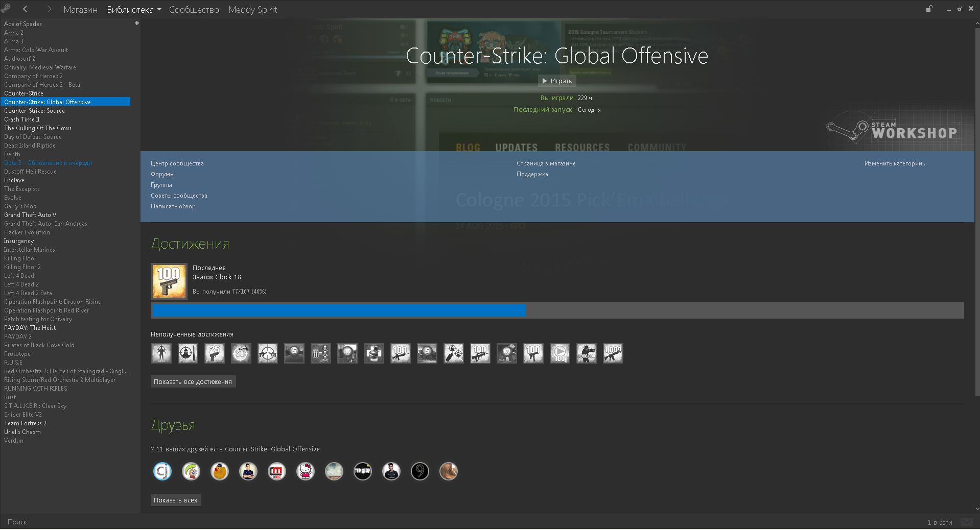Select the medic cross achievement icon

coord(374,353)
